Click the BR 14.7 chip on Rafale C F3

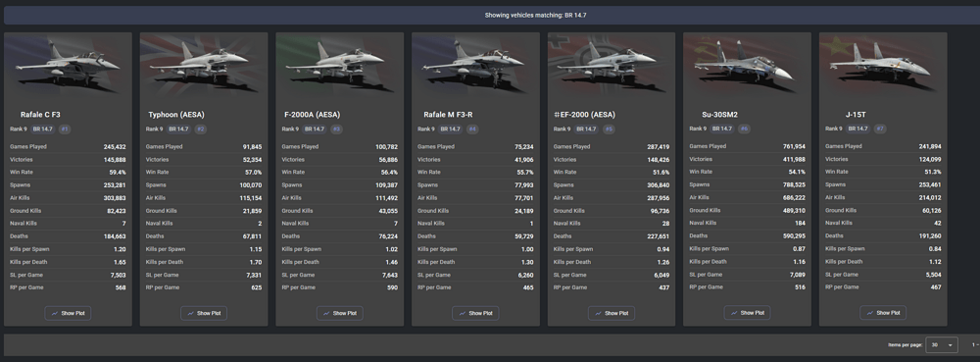(x=43, y=129)
